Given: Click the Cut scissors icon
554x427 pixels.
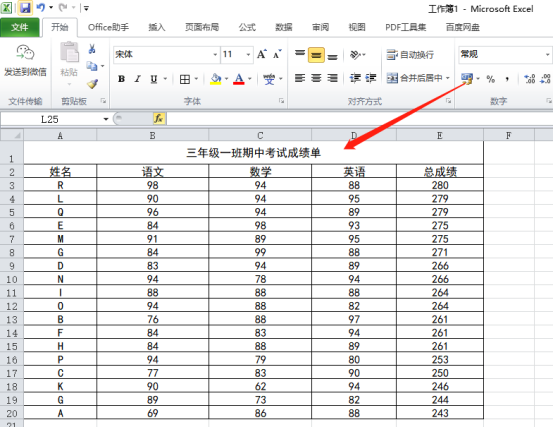Looking at the screenshot, I should point(92,49).
